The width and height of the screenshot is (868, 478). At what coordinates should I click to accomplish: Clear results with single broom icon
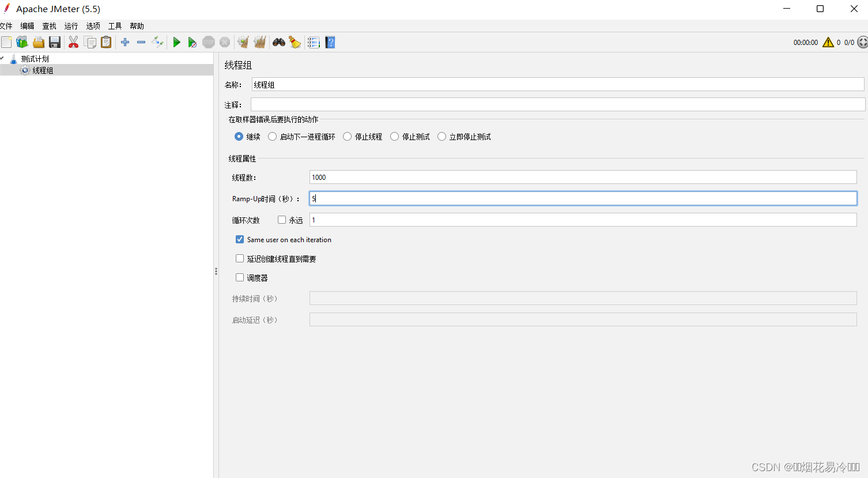pyautogui.click(x=243, y=42)
